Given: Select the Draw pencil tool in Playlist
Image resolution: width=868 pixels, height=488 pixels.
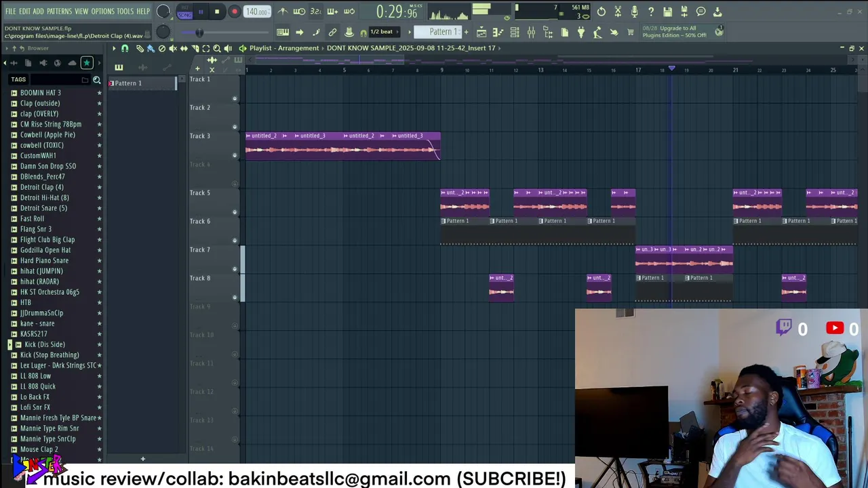Looking at the screenshot, I should 140,48.
